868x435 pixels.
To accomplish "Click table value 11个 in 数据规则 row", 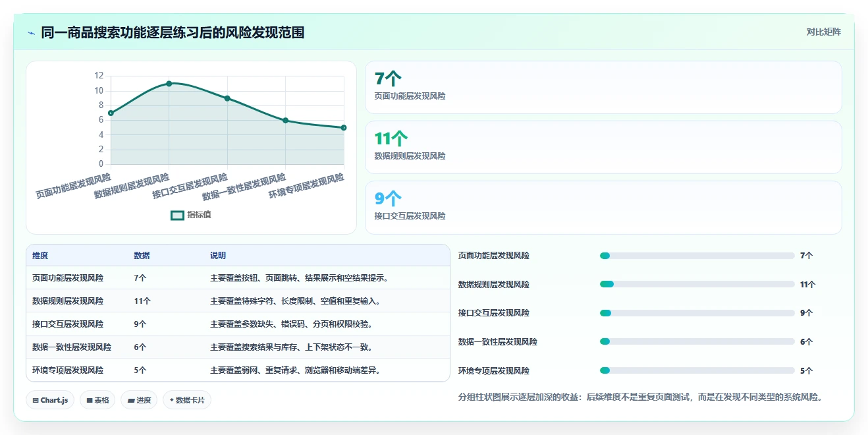I will [x=142, y=301].
